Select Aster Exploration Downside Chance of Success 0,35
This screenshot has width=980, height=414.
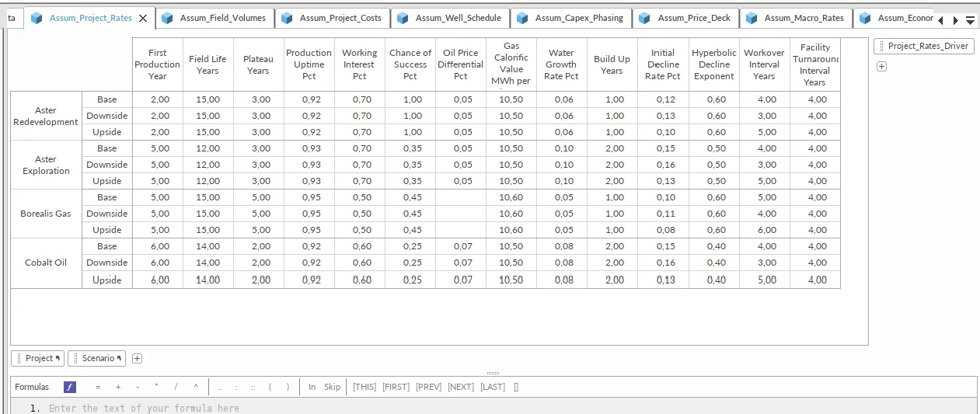point(410,165)
